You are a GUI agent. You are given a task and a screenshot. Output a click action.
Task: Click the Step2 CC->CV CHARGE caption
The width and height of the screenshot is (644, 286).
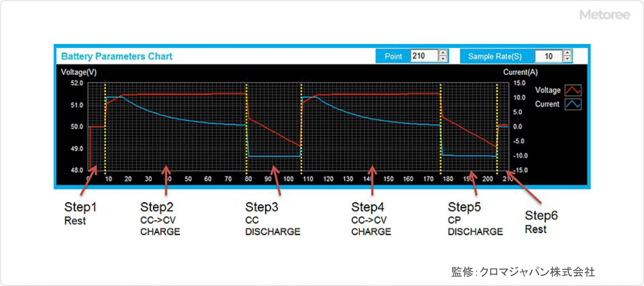coord(160,219)
